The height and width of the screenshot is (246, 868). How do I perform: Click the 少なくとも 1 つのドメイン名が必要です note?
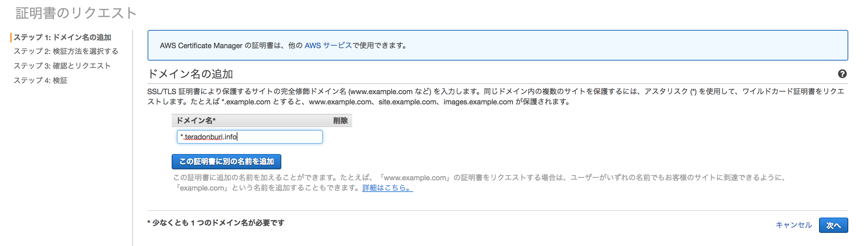pos(216,223)
